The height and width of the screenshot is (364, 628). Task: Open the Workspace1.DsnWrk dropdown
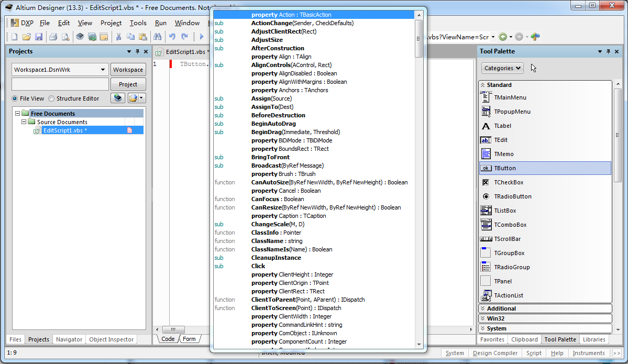[103, 70]
